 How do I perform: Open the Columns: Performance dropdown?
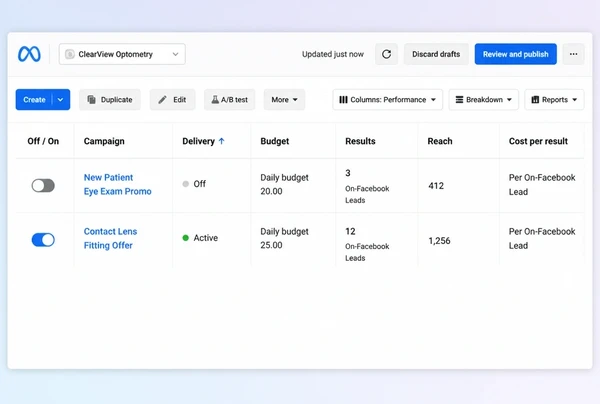[388, 99]
